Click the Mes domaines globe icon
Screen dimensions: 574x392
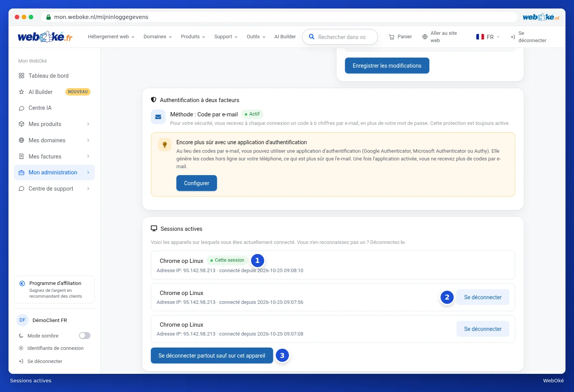point(22,140)
